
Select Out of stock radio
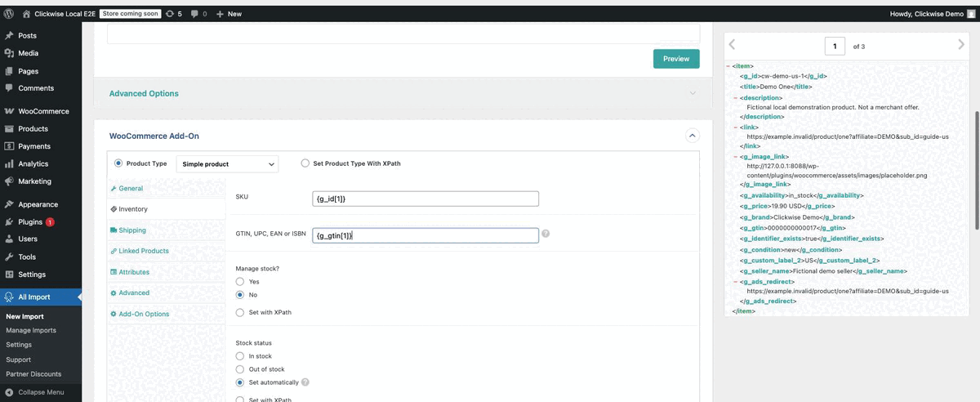240,369
